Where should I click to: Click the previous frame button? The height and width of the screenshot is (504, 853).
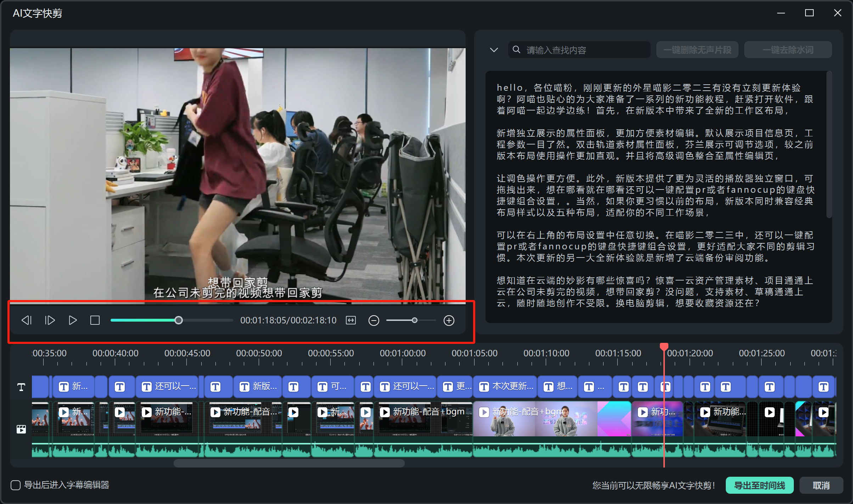click(x=27, y=320)
